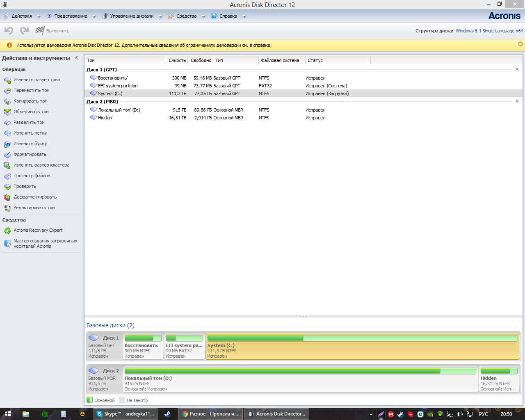This screenshot has width=525, height=420.
Task: Click the dropdown arrow next to Средства
Action: coord(203,17)
